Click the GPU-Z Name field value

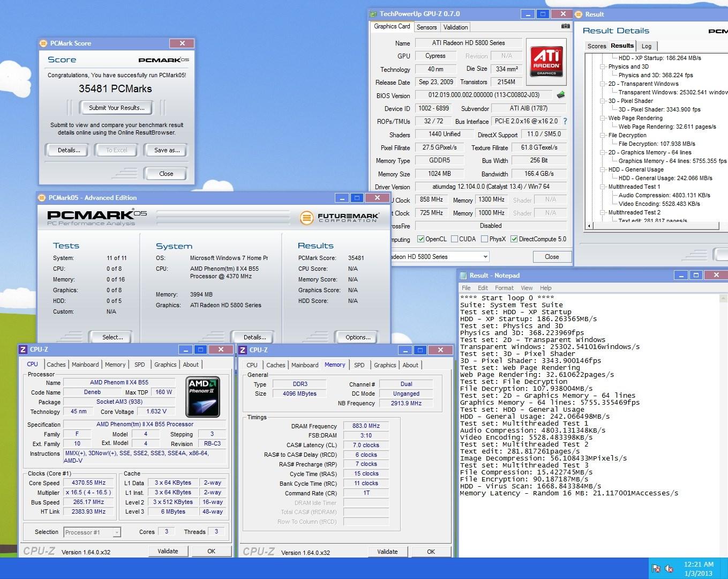(469, 43)
